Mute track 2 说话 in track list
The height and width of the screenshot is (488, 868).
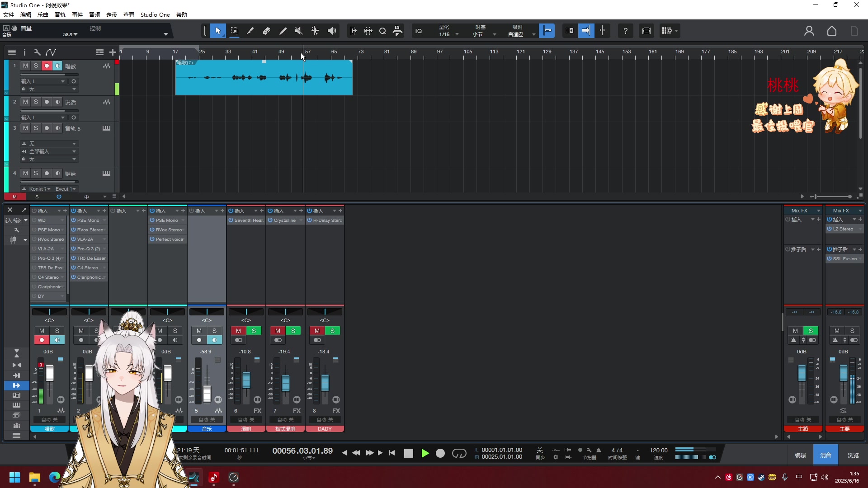click(x=25, y=102)
